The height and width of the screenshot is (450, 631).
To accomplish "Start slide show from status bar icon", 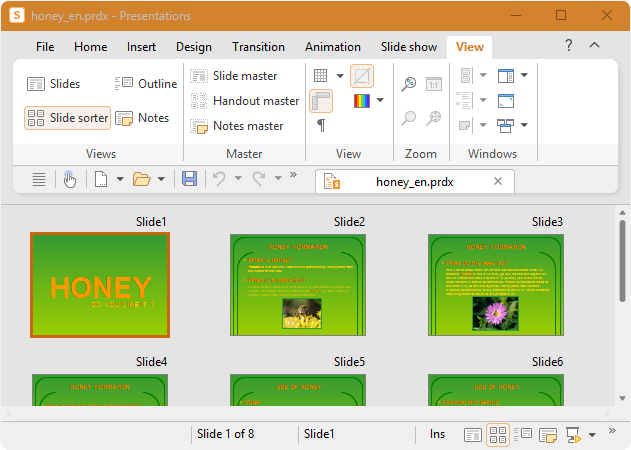I will (x=573, y=435).
